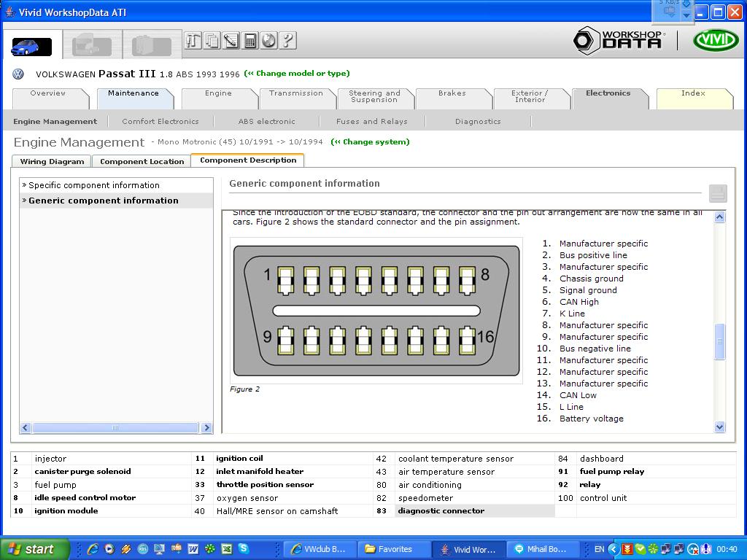747x560 pixels.
Task: Open the calculator toolbar icon
Action: (250, 40)
